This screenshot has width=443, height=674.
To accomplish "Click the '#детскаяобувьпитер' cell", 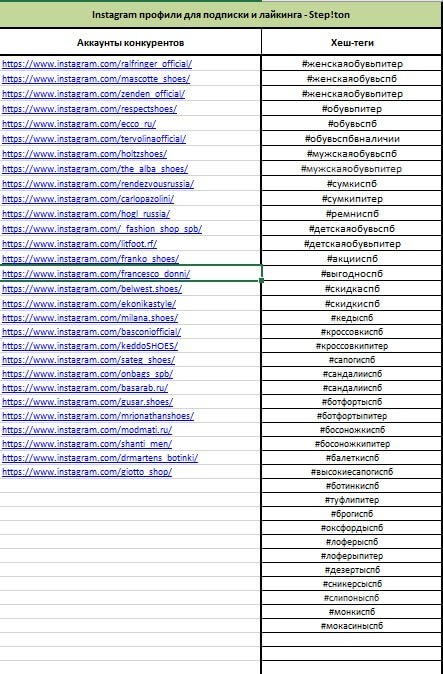I will coord(352,244).
